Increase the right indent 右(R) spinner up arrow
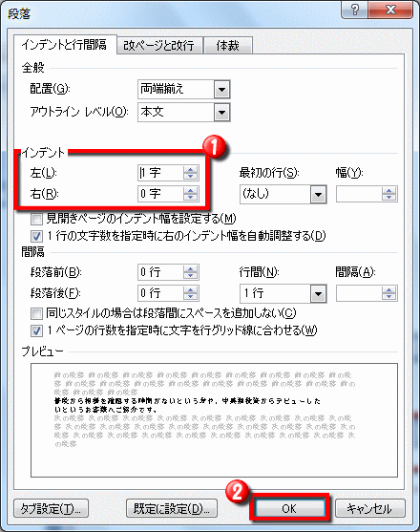420x532 pixels. pyautogui.click(x=190, y=191)
